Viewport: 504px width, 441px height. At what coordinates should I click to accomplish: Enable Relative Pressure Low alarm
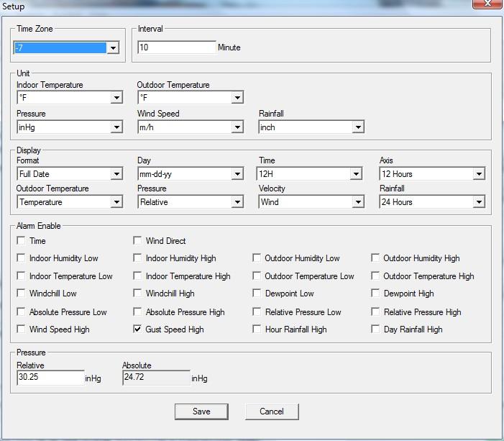pos(257,312)
